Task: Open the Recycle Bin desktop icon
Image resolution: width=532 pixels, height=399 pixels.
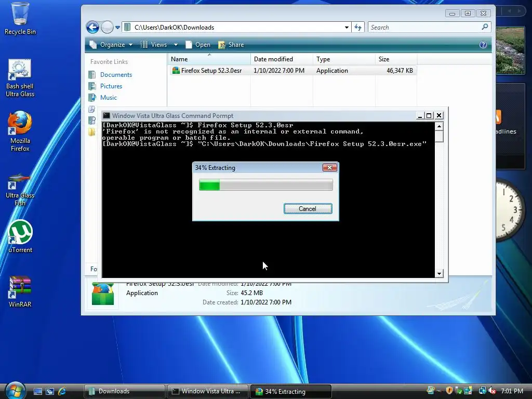Action: point(20,19)
